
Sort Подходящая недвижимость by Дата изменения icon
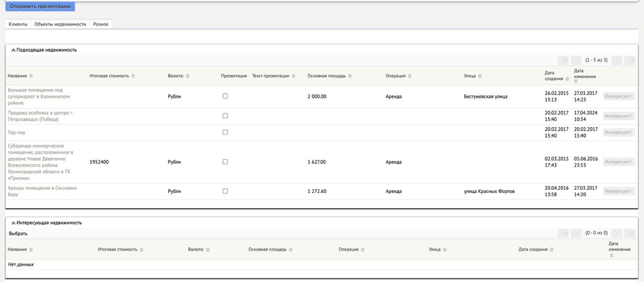pyautogui.click(x=576, y=81)
